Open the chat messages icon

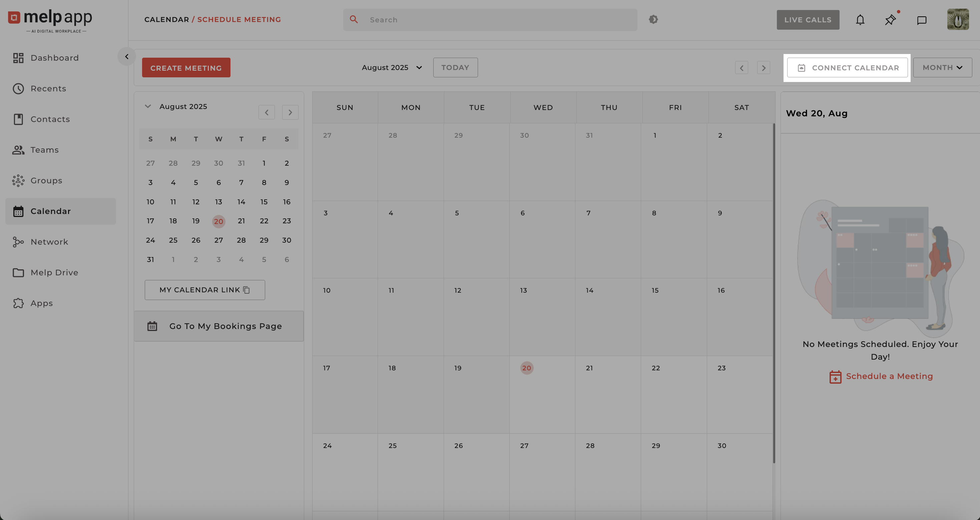(x=921, y=20)
